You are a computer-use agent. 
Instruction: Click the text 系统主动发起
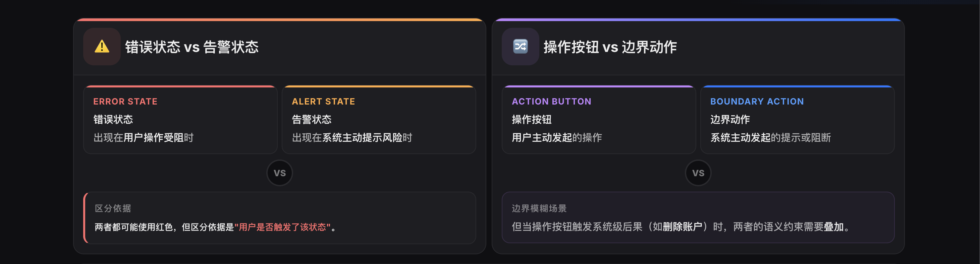[x=740, y=137]
